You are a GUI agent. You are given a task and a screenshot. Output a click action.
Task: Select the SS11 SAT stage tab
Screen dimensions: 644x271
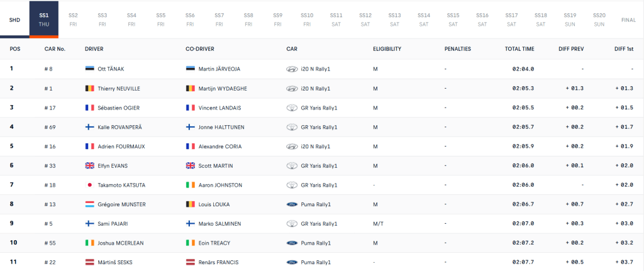coord(336,19)
